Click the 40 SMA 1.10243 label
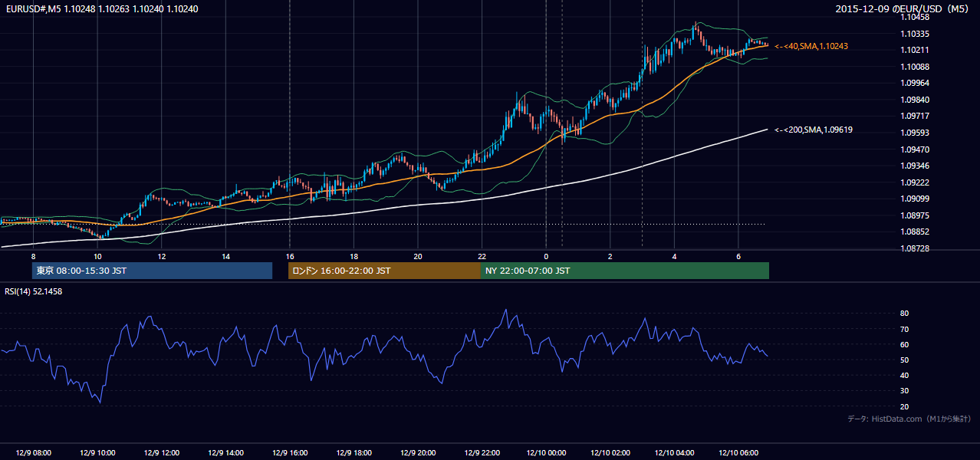The height and width of the screenshot is (460, 980). click(x=811, y=47)
